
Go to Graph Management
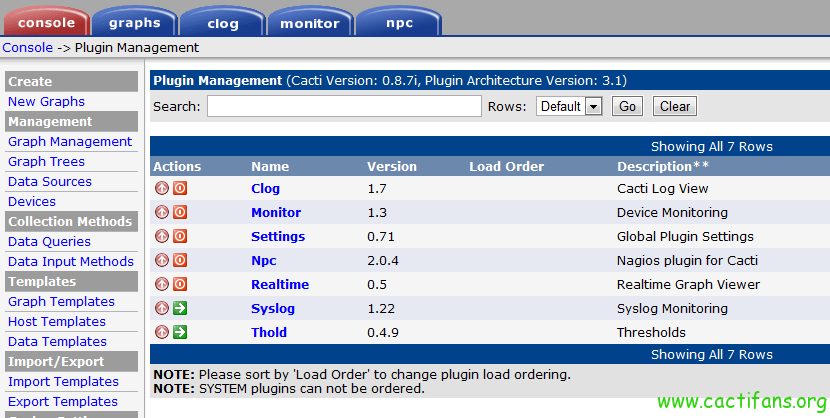(70, 141)
